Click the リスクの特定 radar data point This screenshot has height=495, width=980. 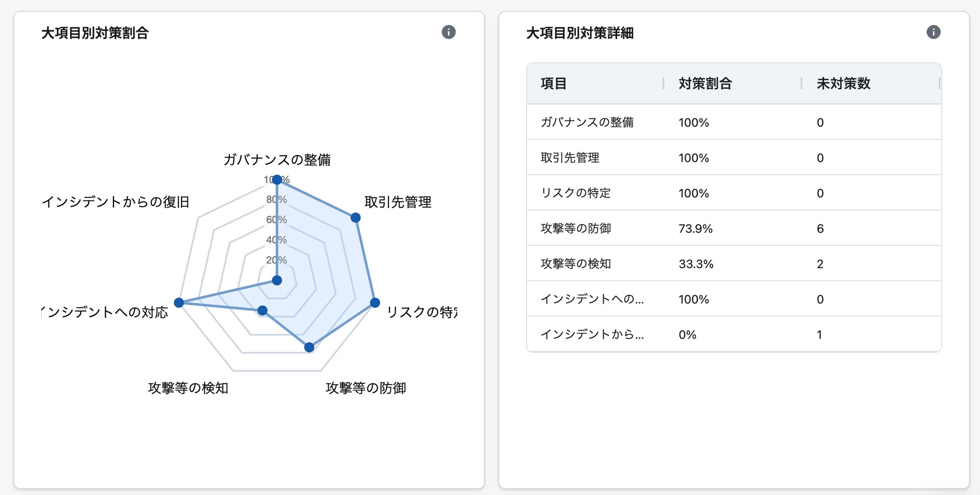375,303
